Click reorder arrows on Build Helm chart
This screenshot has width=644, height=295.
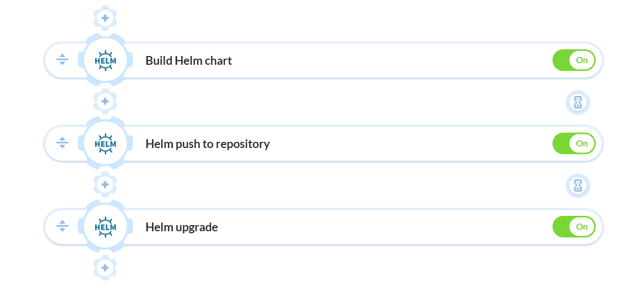[x=62, y=60]
